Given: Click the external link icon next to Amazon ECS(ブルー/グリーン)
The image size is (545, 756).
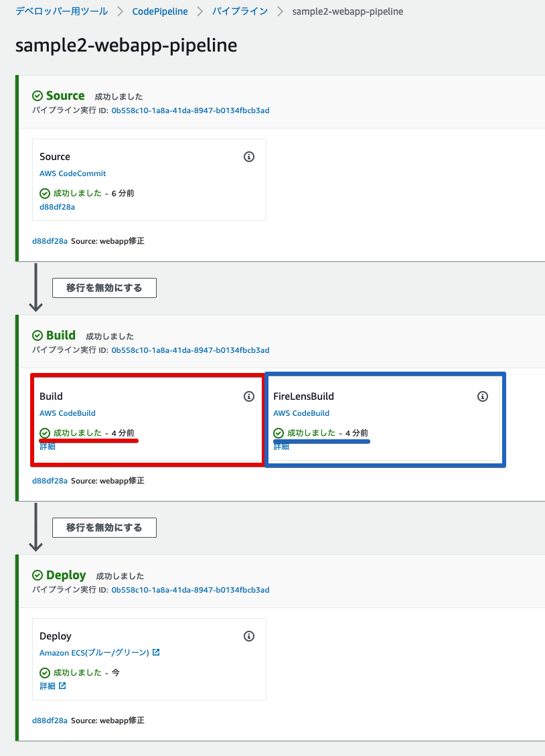Looking at the screenshot, I should (x=155, y=652).
